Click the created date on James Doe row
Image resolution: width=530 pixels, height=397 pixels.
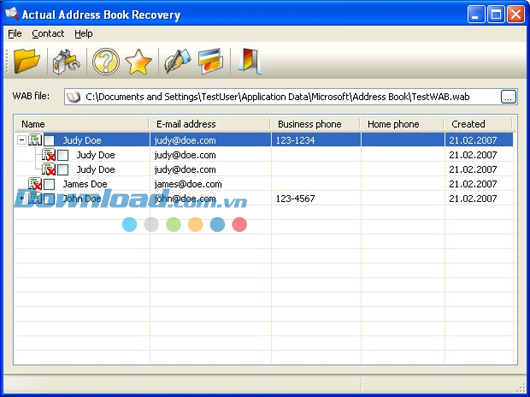473,184
